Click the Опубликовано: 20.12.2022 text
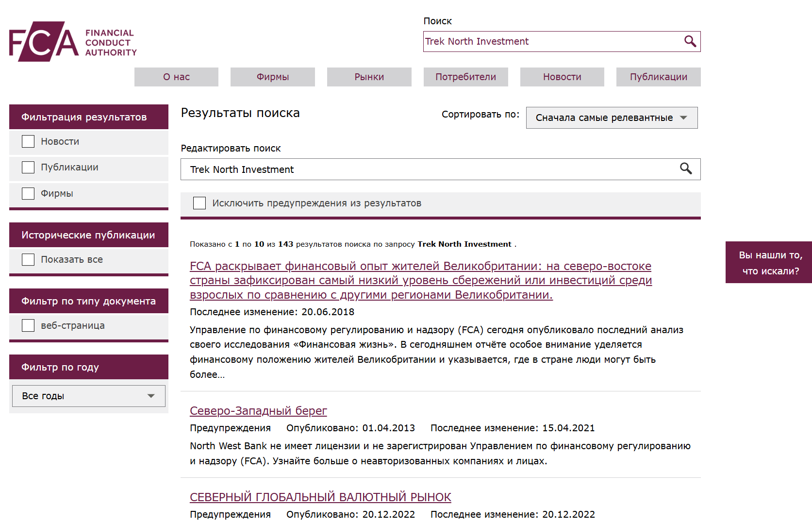 coord(350,514)
